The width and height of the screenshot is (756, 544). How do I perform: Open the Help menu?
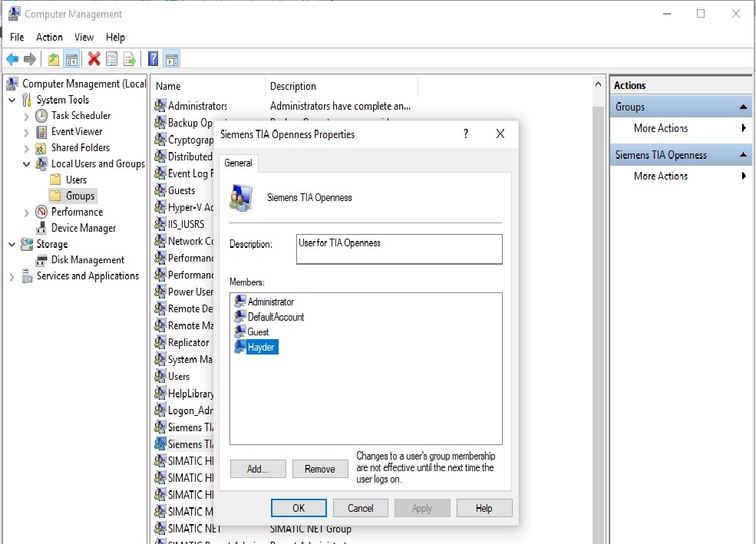[115, 37]
